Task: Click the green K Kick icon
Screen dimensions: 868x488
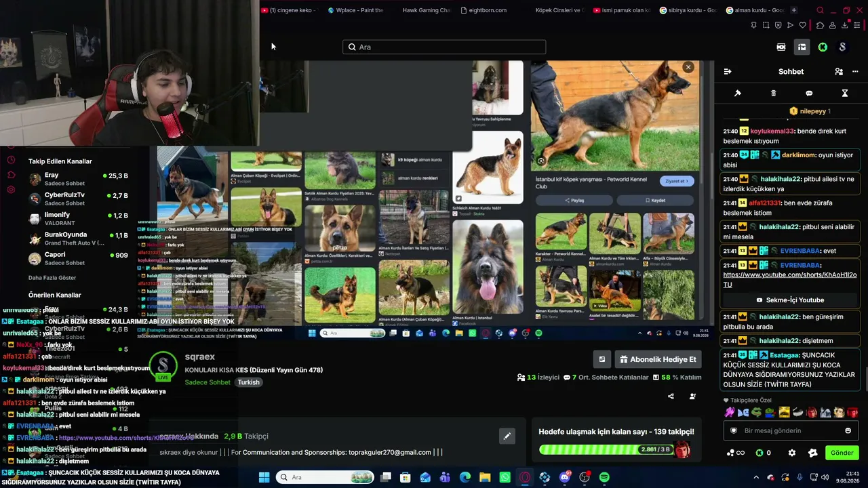Action: coord(823,47)
